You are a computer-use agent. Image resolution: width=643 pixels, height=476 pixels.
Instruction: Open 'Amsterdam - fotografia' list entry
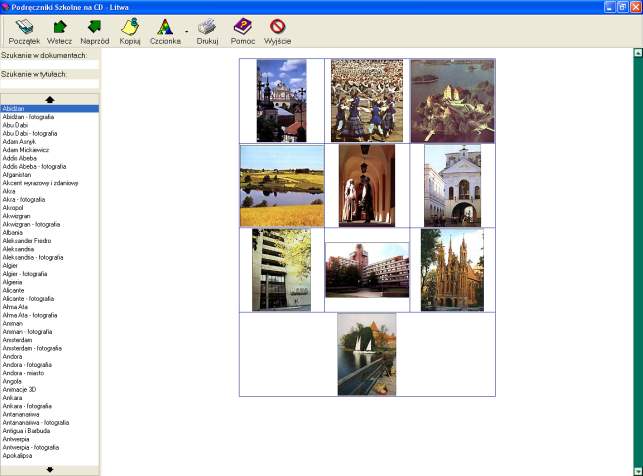pos(33,348)
